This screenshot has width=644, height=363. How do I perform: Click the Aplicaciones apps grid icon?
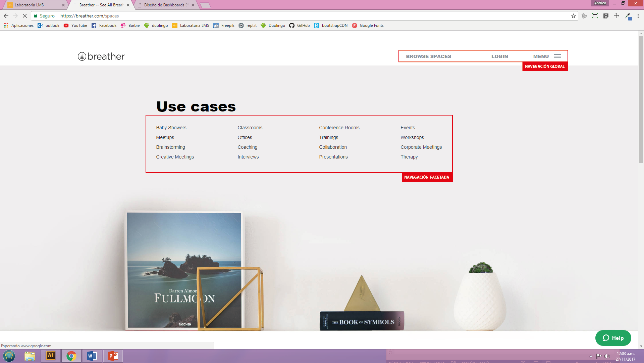(6, 26)
